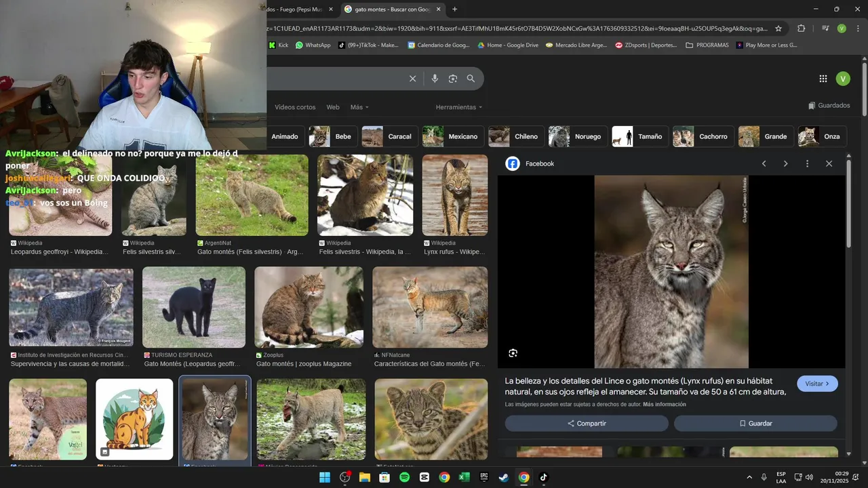Open the Play More or Less bookmark
This screenshot has height=488, width=868.
(x=767, y=45)
